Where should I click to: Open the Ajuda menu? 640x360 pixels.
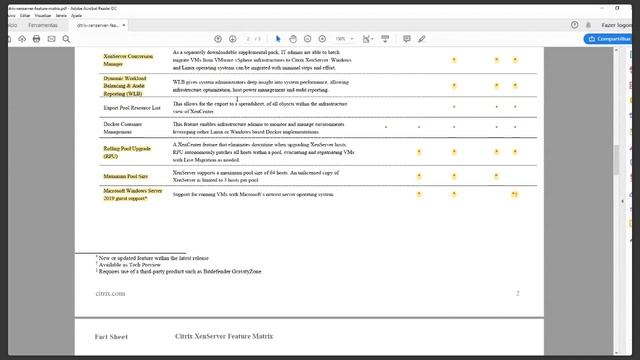tap(76, 16)
